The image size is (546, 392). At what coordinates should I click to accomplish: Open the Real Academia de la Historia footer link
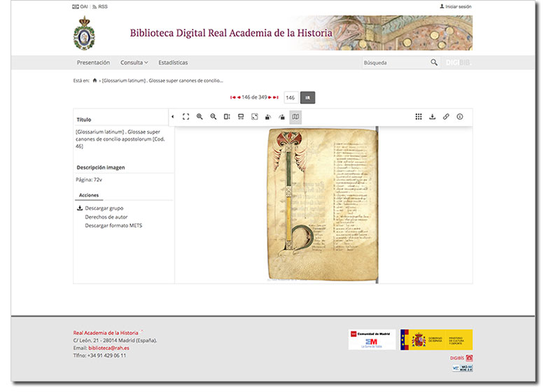pos(106,332)
